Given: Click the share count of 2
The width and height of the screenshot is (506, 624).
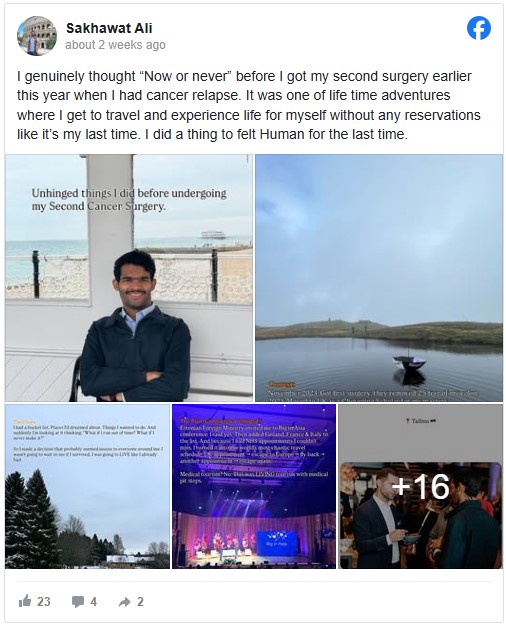Looking at the screenshot, I should click(x=140, y=601).
